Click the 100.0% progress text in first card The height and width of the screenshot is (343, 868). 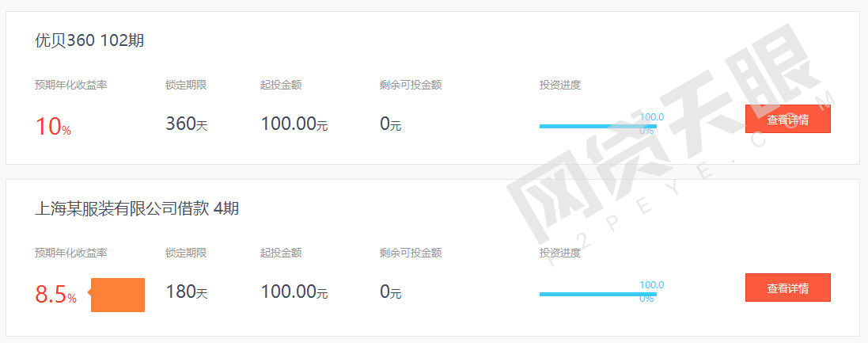pos(651,124)
